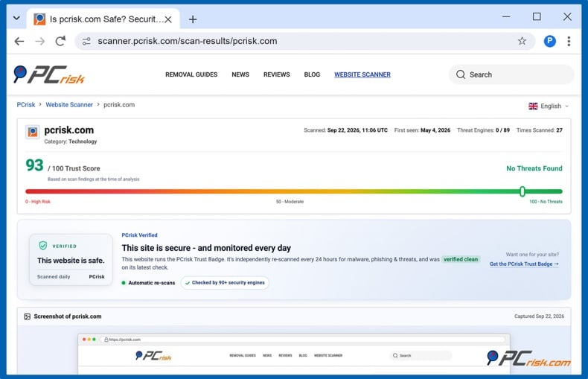The width and height of the screenshot is (588, 379).
Task: Click the pcrisk.com favicon beside domain name
Action: [x=33, y=132]
